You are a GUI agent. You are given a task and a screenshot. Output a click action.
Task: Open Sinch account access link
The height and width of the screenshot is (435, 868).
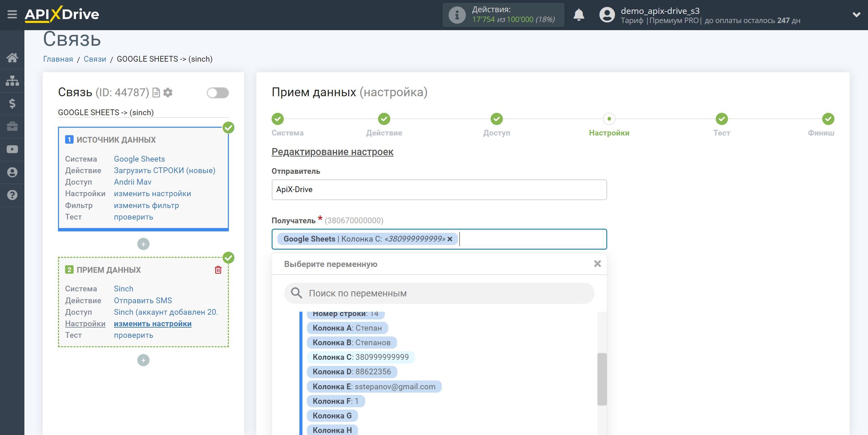point(166,312)
